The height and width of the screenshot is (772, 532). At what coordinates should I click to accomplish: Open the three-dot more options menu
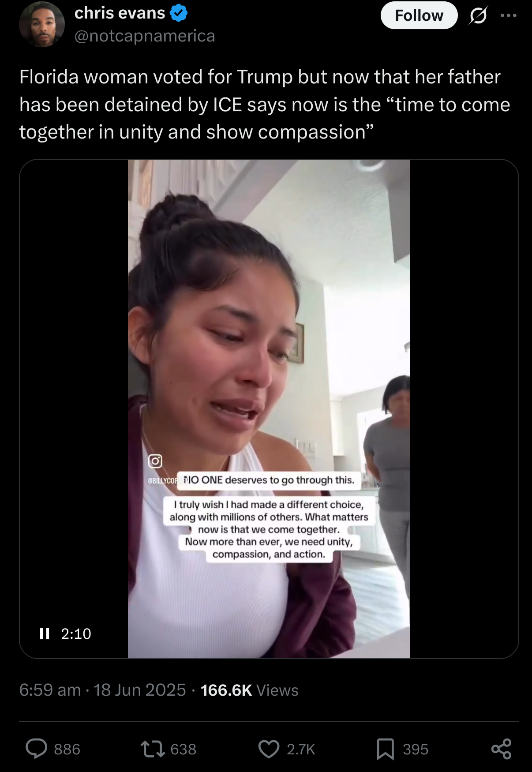point(509,15)
